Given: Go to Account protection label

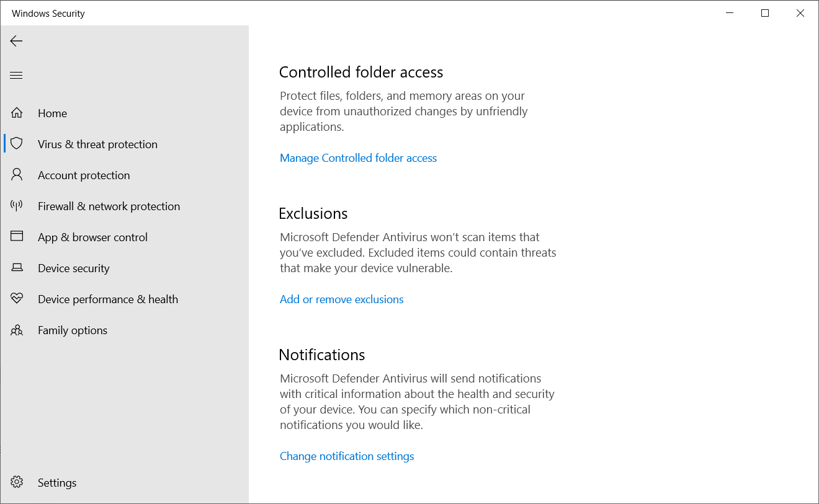Looking at the screenshot, I should point(84,175).
